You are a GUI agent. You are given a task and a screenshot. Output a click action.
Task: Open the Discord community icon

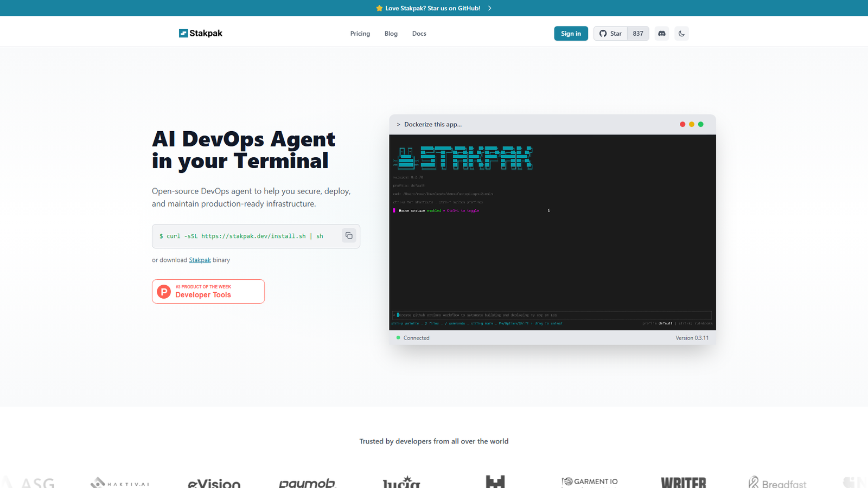pyautogui.click(x=661, y=33)
